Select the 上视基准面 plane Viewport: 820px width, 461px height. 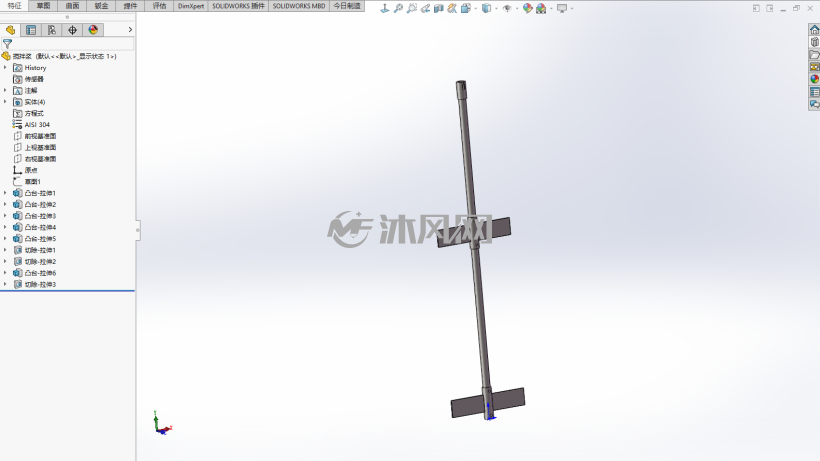[x=35, y=147]
